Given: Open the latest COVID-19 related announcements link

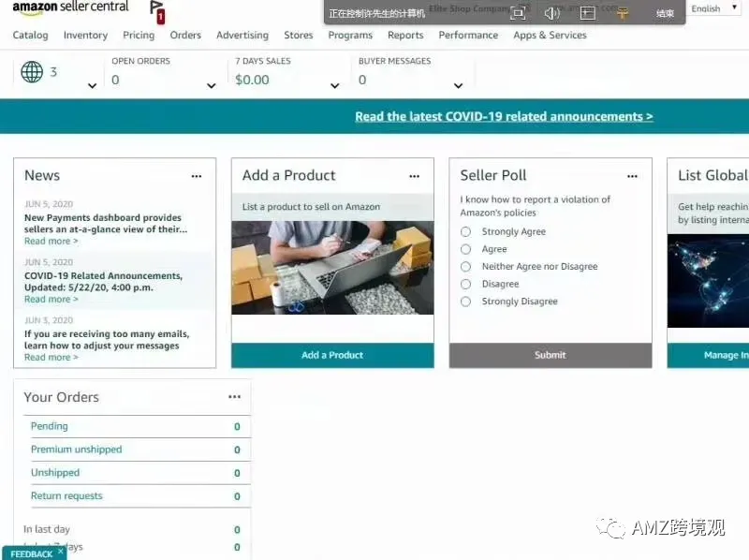Looking at the screenshot, I should click(504, 116).
